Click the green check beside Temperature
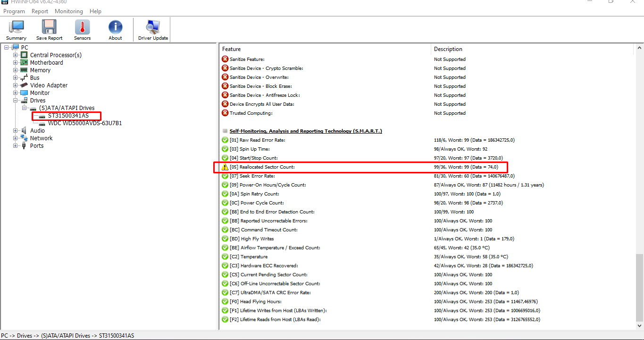The width and height of the screenshot is (644, 340). coord(225,256)
